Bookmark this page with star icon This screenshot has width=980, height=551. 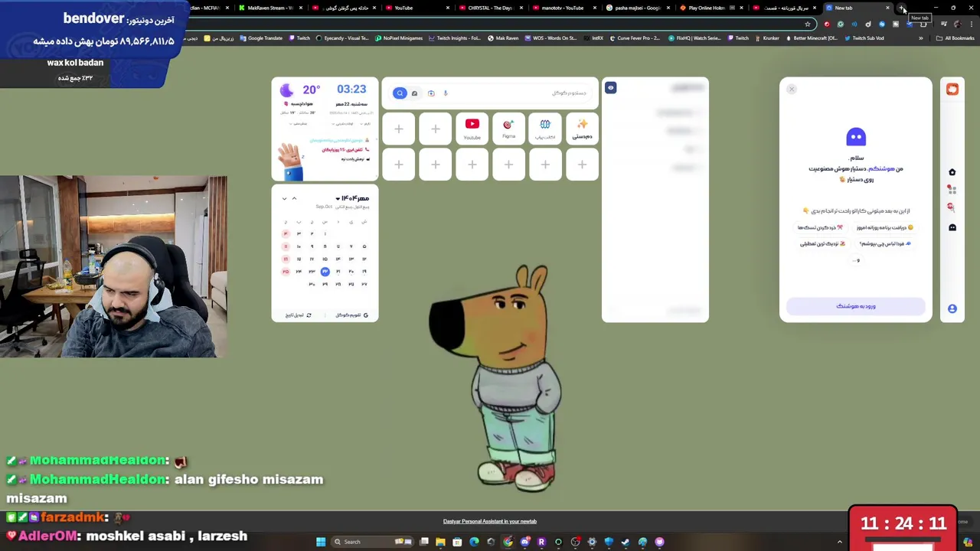(x=808, y=24)
